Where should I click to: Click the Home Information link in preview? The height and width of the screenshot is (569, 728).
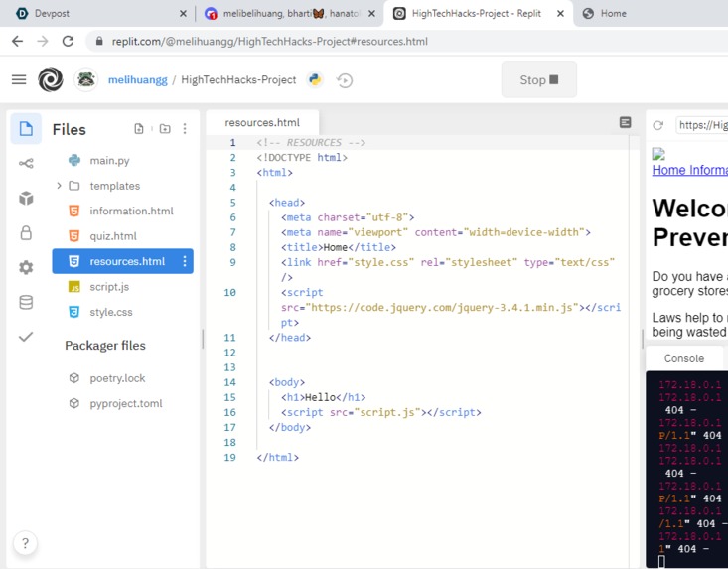click(690, 170)
